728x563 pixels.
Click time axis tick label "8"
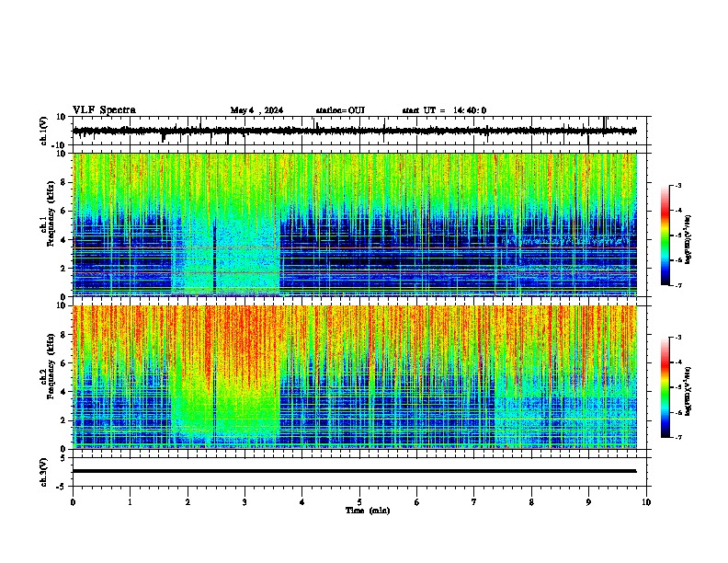click(531, 502)
